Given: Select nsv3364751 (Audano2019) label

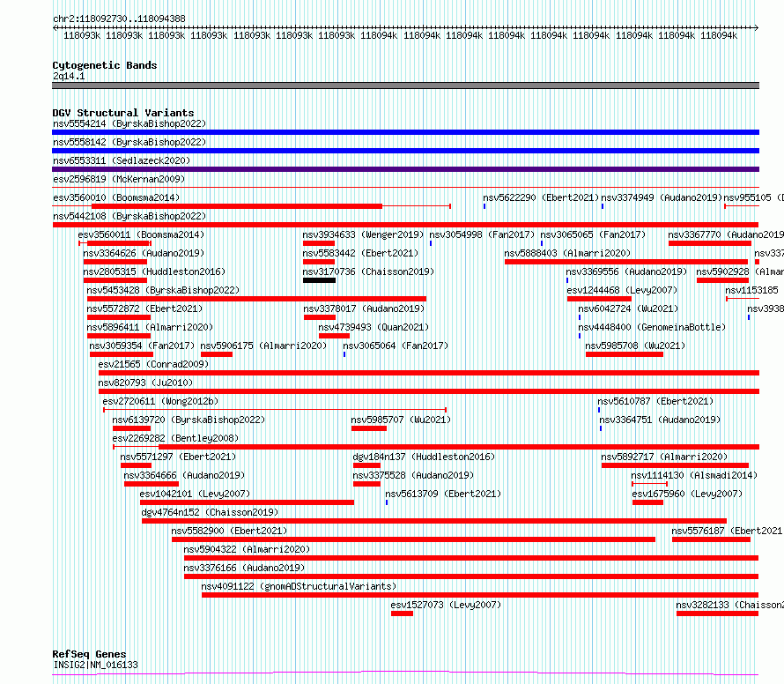Looking at the screenshot, I should (660, 420).
